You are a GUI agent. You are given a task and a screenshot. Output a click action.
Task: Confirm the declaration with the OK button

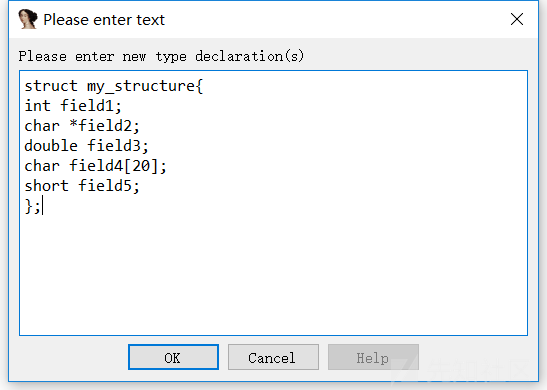coord(173,357)
